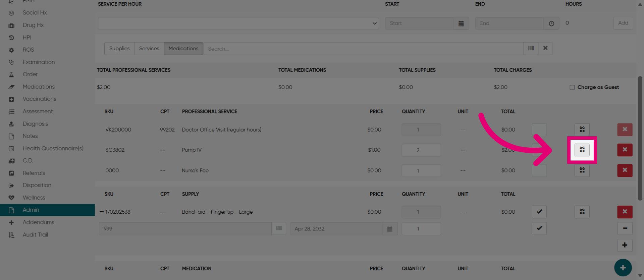Screen dimensions: 644x280
Task: Delete the Doctor Office Visit row
Action: point(625,129)
